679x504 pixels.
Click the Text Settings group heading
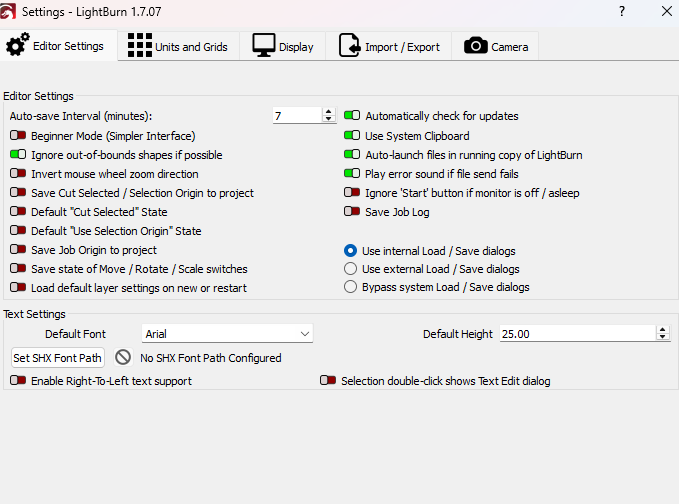click(34, 314)
